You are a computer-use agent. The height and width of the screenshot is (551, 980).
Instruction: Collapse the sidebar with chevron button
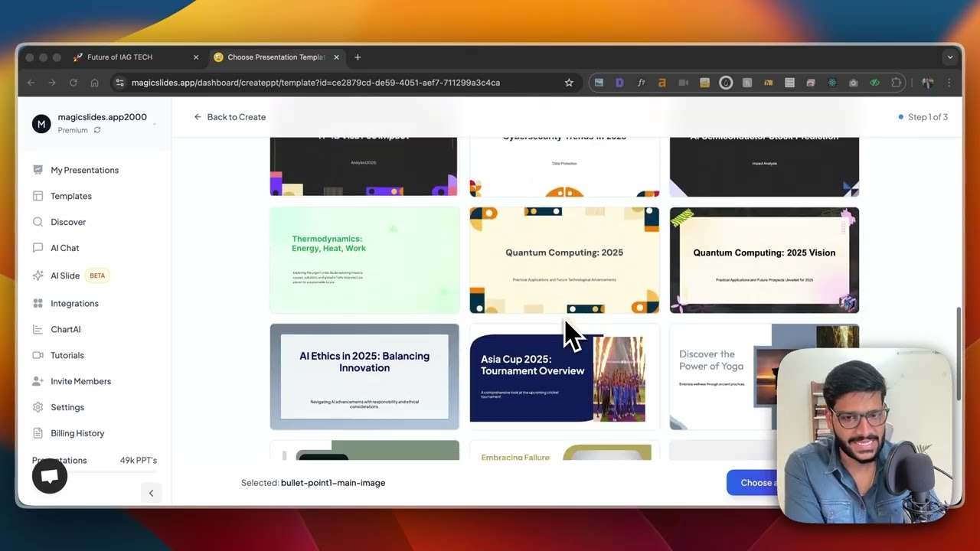coord(151,493)
